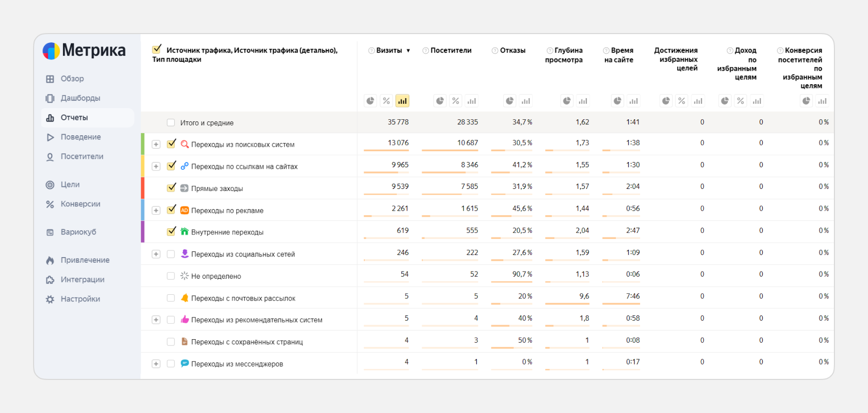Switch Посетители column to percent view
This screenshot has height=413, width=868.
point(456,101)
